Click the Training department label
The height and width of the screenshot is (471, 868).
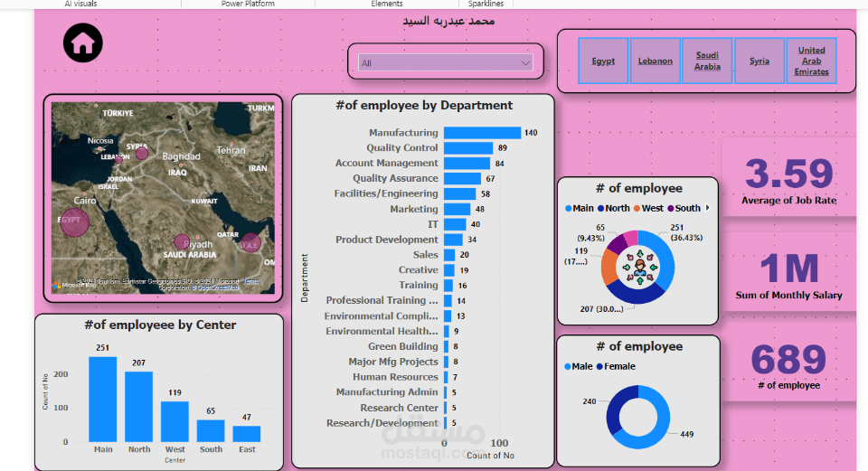coord(418,285)
